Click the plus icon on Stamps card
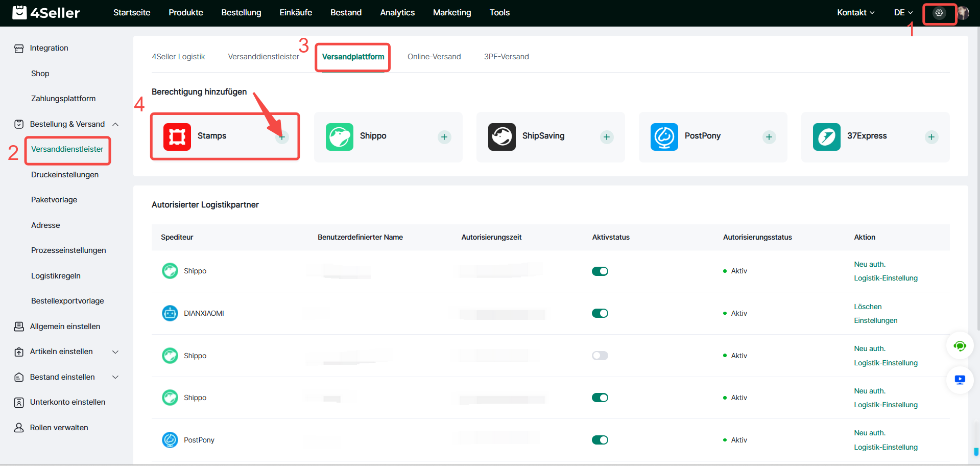Viewport: 980px width, 466px height. (282, 137)
